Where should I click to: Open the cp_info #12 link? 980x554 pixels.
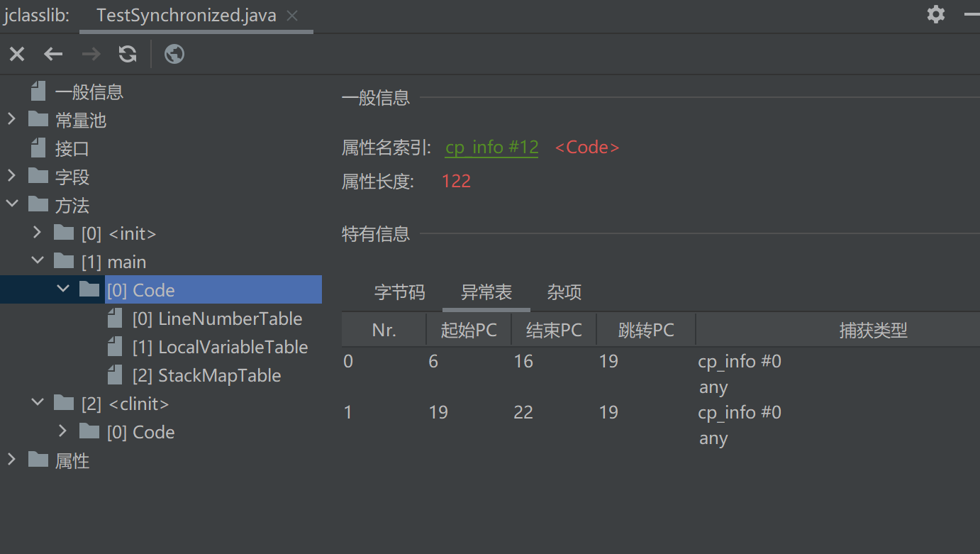(491, 148)
